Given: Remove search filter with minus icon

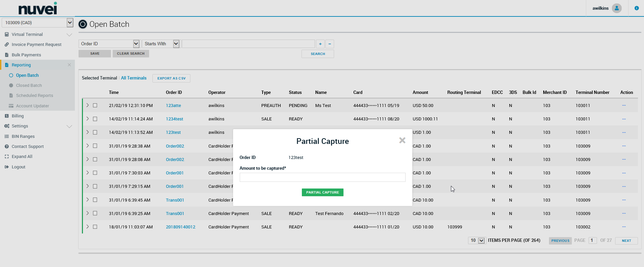Looking at the screenshot, I should (330, 44).
